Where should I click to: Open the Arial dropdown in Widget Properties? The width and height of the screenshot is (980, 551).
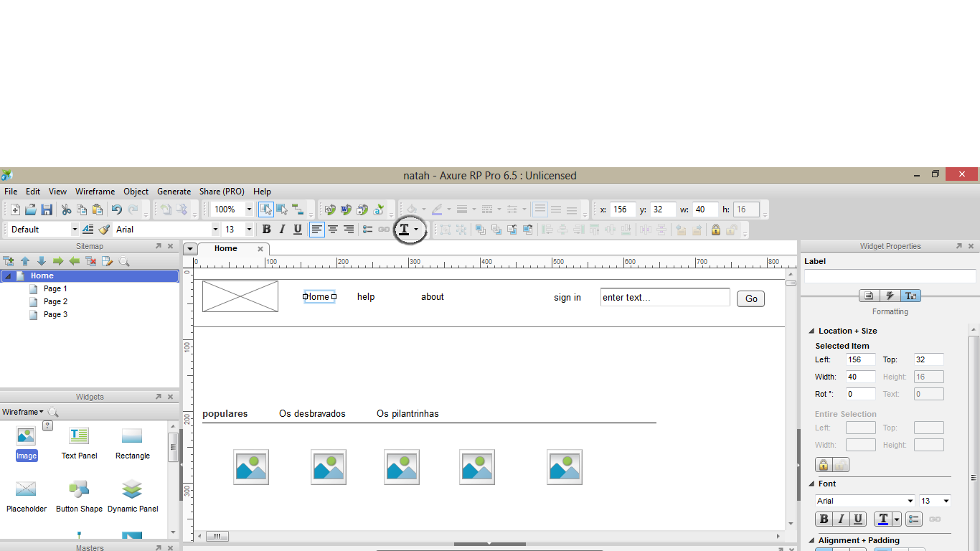pos(910,501)
